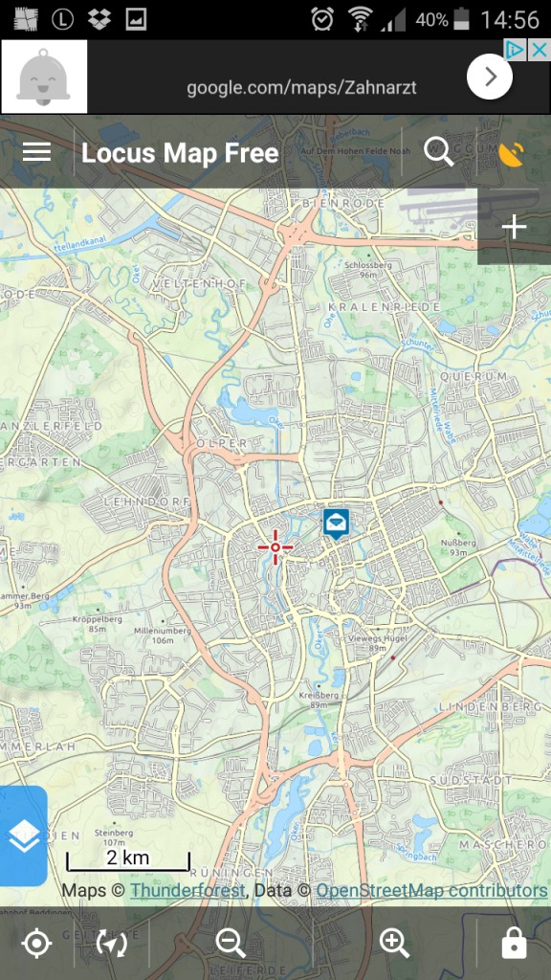
Task: Close the advertisement banner
Action: tap(540, 50)
